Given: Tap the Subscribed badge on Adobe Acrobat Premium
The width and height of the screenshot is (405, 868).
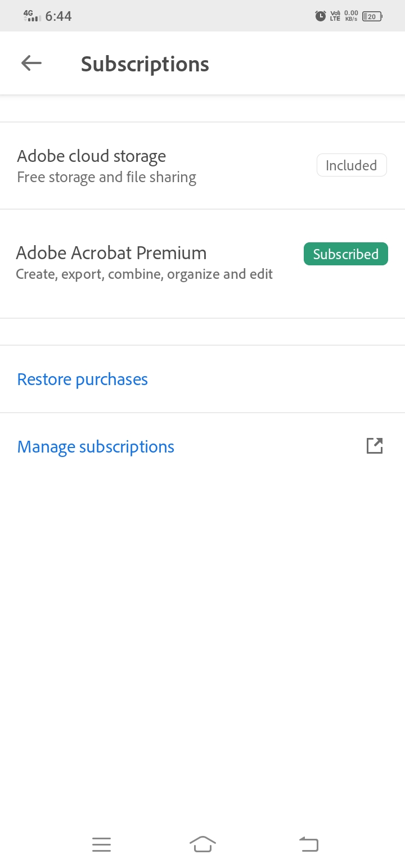Looking at the screenshot, I should (345, 254).
